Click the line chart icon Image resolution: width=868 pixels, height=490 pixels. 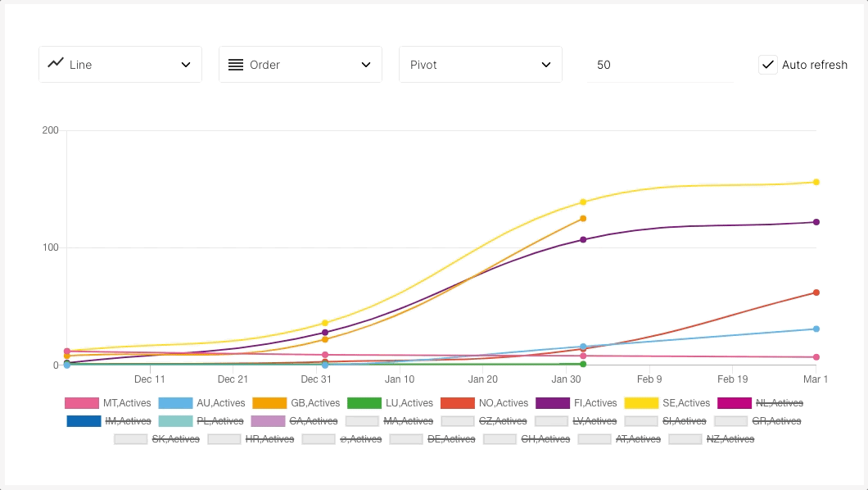point(56,64)
